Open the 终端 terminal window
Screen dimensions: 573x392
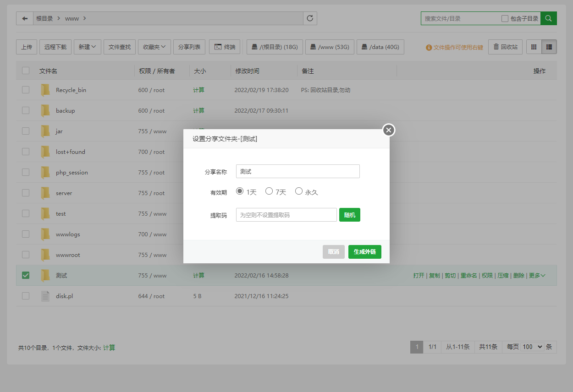pyautogui.click(x=225, y=47)
